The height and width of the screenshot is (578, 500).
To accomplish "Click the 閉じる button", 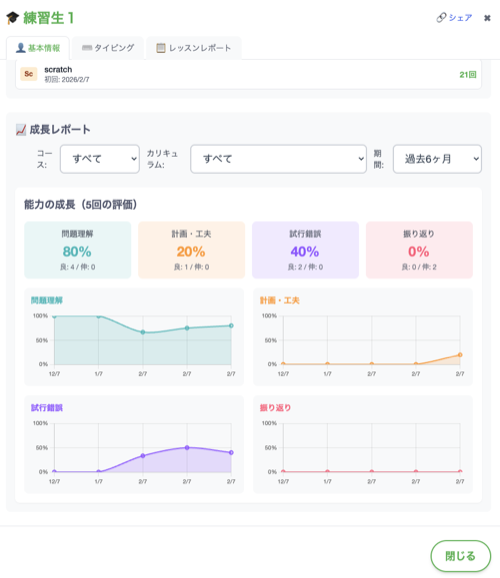I will tap(461, 556).
